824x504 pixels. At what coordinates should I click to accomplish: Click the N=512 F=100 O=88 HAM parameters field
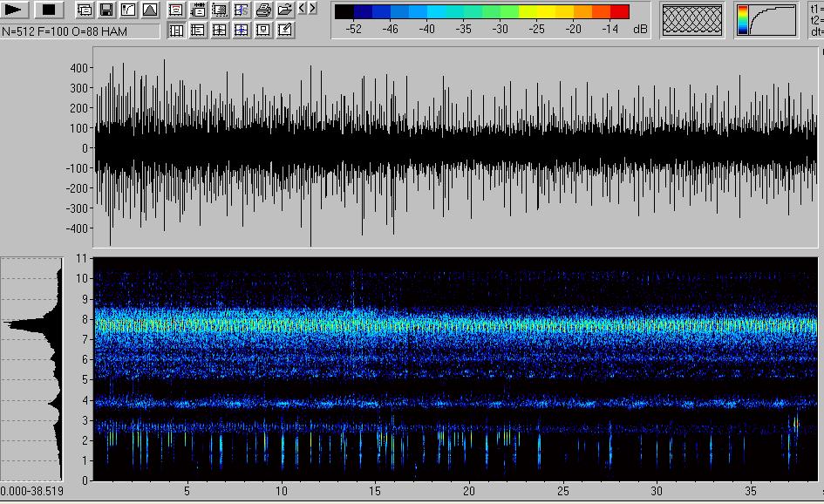pyautogui.click(x=80, y=31)
